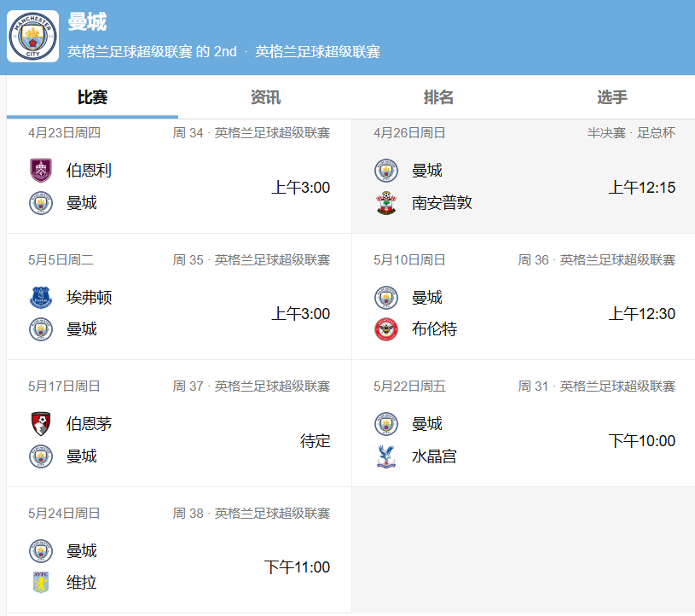Open the 资讯 tab
695x616 pixels.
pyautogui.click(x=265, y=97)
